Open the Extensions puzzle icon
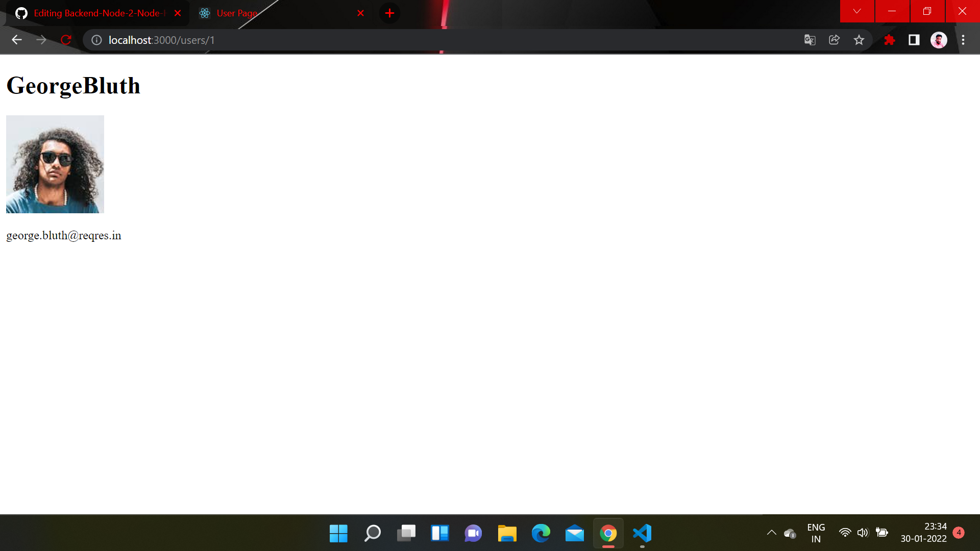 [x=889, y=40]
